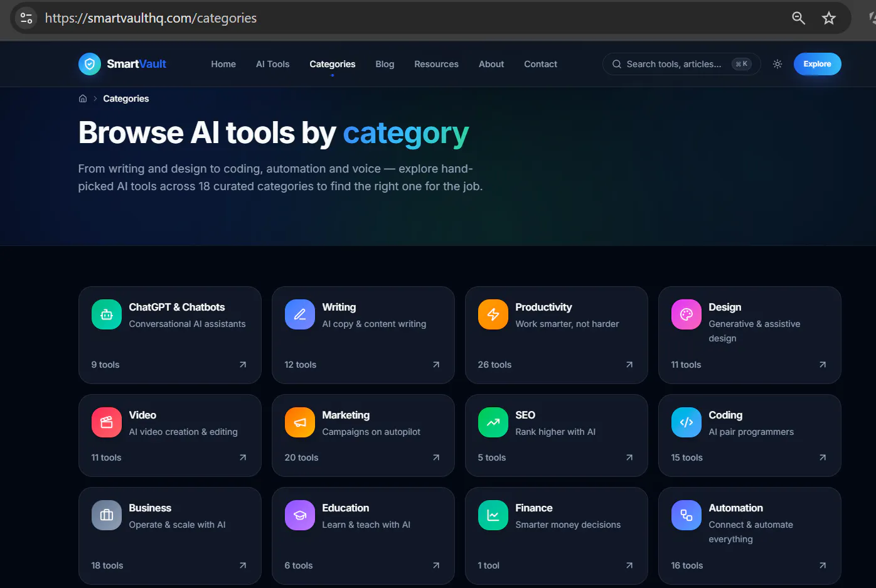876x588 pixels.
Task: Click the '5 tools' count text
Action: coord(491,457)
